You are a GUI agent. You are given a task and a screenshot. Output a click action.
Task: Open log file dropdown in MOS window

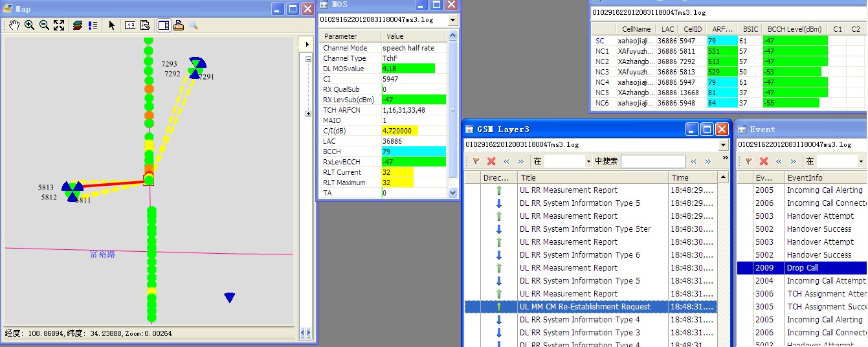coord(452,20)
